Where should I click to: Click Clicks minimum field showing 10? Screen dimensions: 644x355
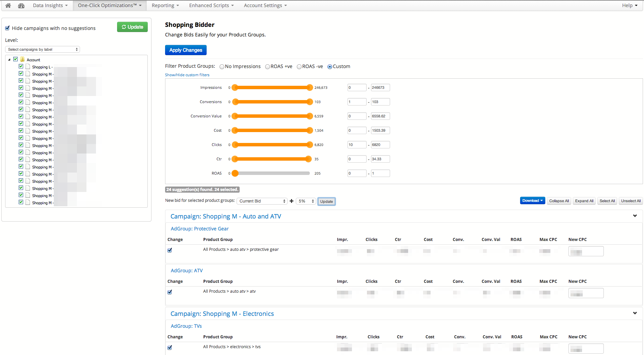357,145
